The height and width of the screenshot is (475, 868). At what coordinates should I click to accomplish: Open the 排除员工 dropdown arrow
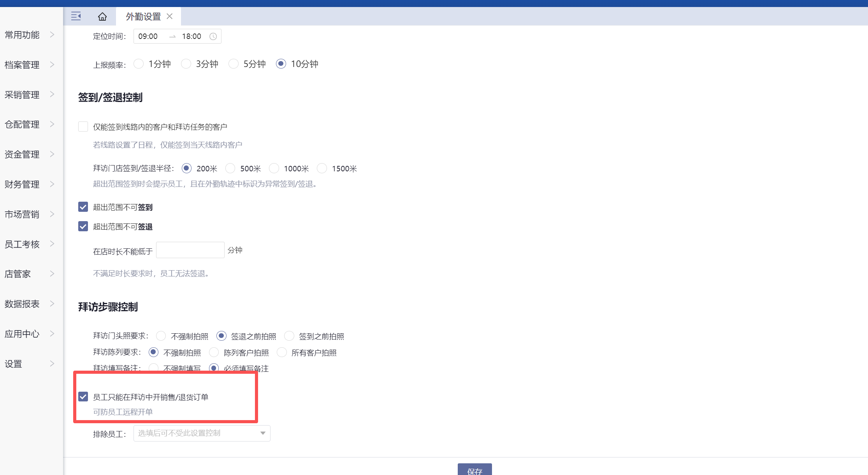pyautogui.click(x=263, y=433)
